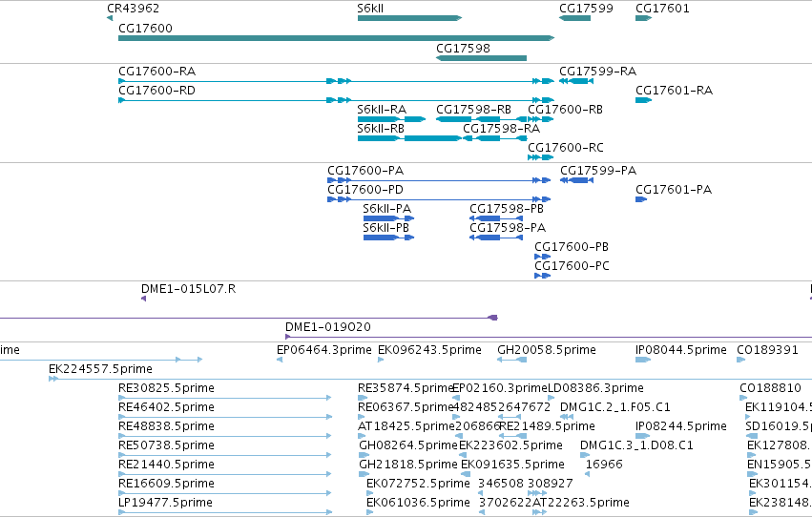Open the RE06367.5prime EST label
This screenshot has width=812, height=517.
406,407
